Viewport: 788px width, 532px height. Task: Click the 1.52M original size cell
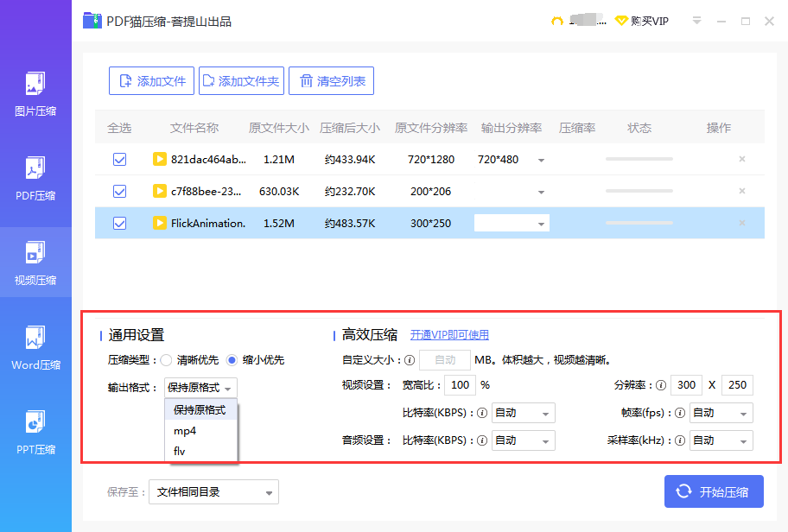tap(279, 224)
